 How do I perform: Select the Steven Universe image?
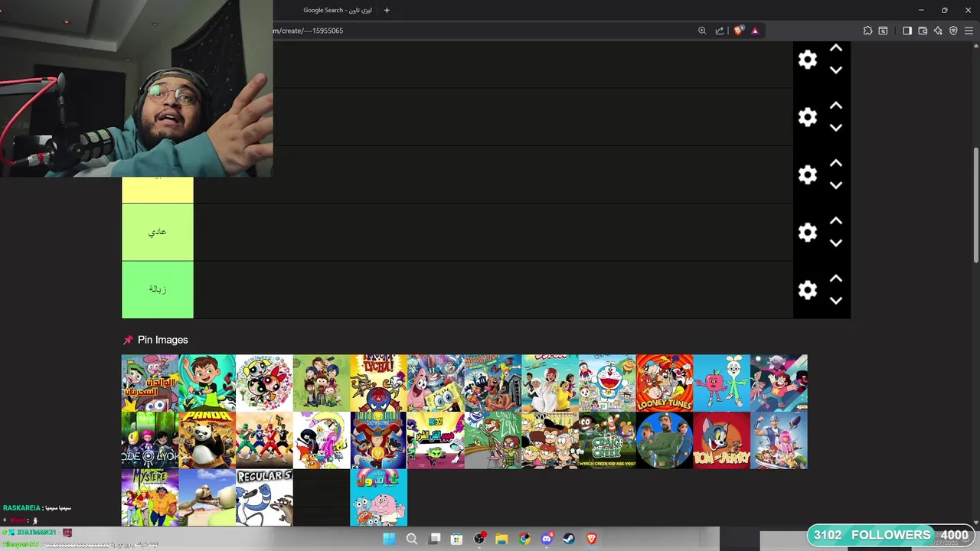(x=779, y=383)
